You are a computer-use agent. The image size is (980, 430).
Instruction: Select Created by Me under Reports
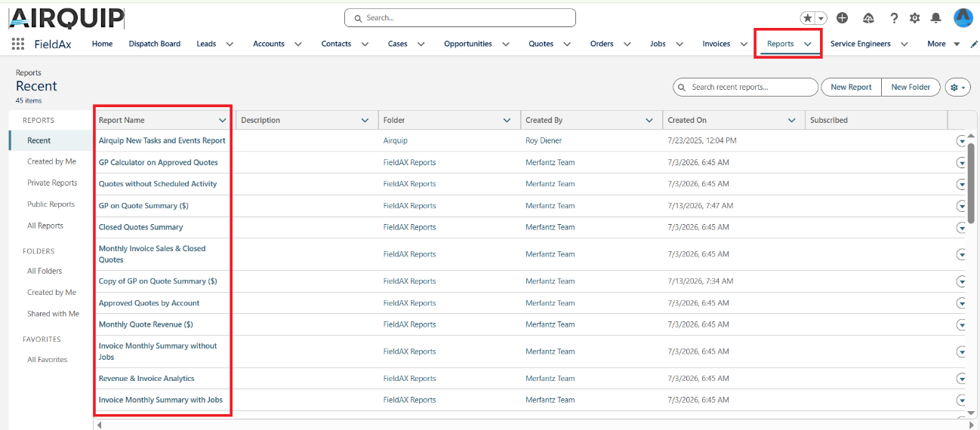(x=51, y=161)
